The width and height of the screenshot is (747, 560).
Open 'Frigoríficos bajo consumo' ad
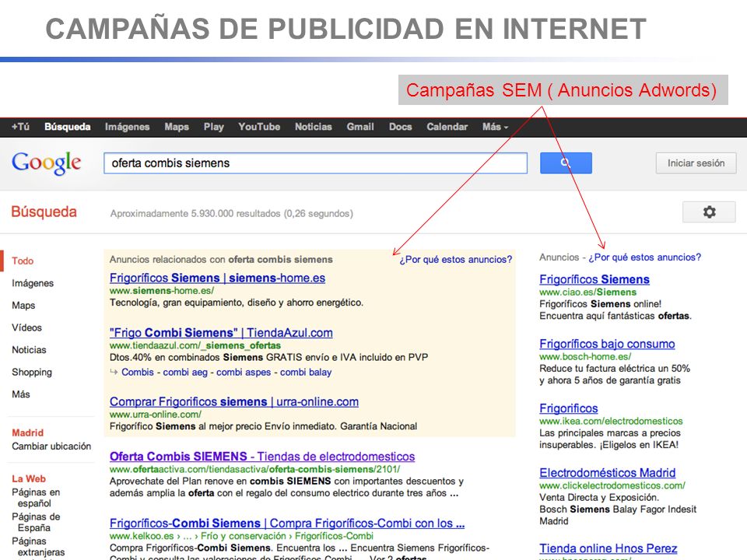607,344
